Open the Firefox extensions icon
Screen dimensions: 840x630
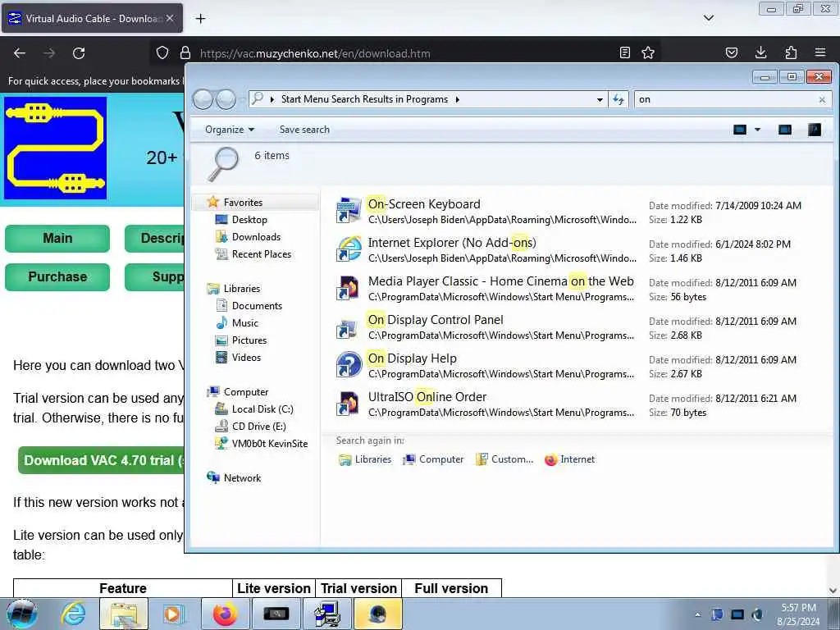(791, 52)
